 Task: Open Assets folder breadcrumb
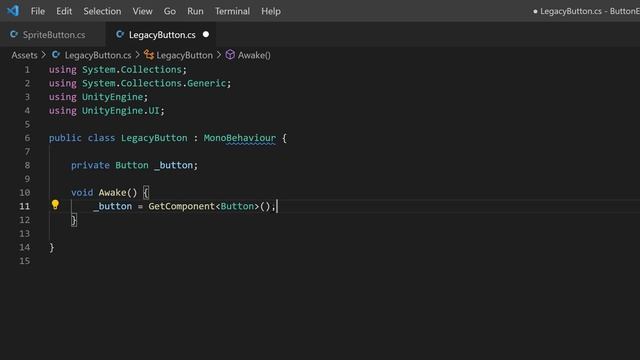24,55
